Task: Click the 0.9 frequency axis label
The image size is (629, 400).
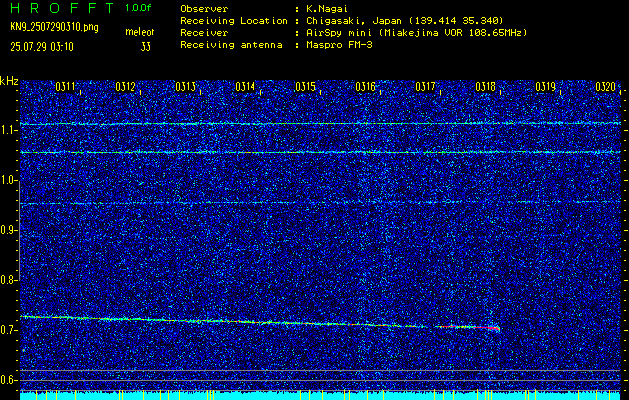Action: tap(9, 230)
